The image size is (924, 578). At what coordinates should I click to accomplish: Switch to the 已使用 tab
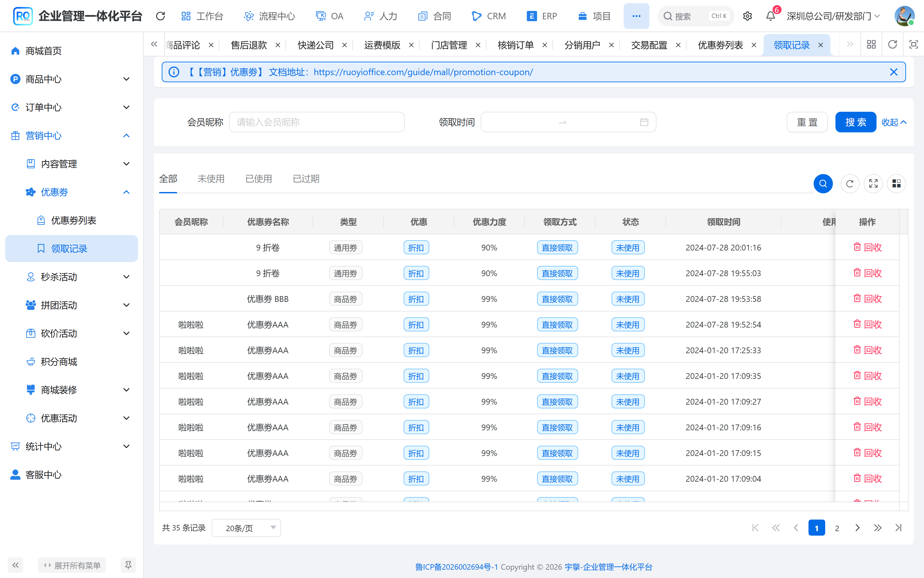[x=259, y=179]
